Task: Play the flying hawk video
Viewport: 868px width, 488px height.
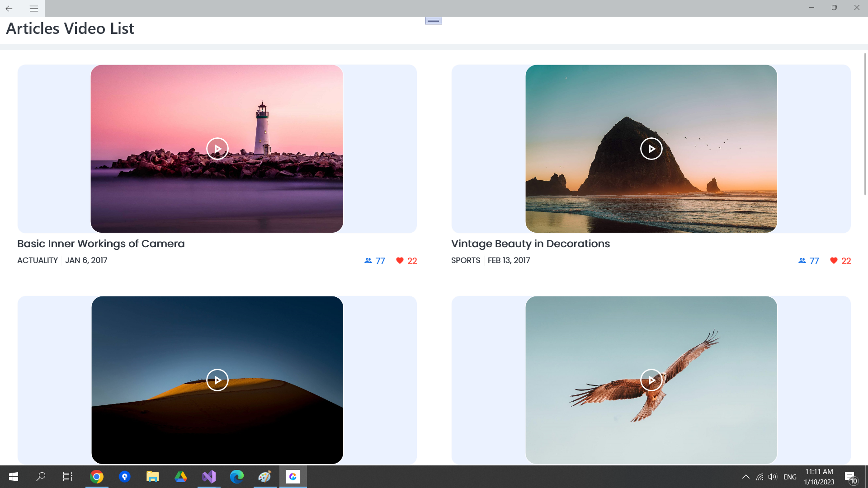Action: point(651,380)
